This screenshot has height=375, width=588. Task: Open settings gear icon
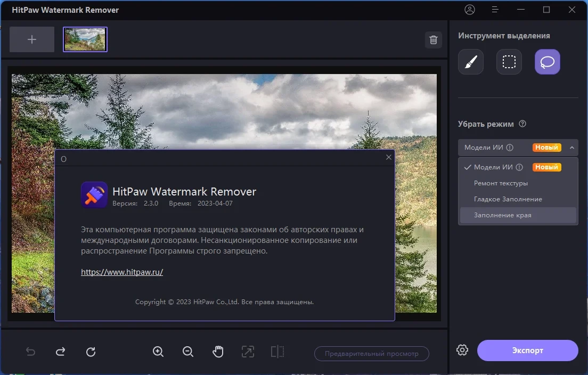point(462,350)
